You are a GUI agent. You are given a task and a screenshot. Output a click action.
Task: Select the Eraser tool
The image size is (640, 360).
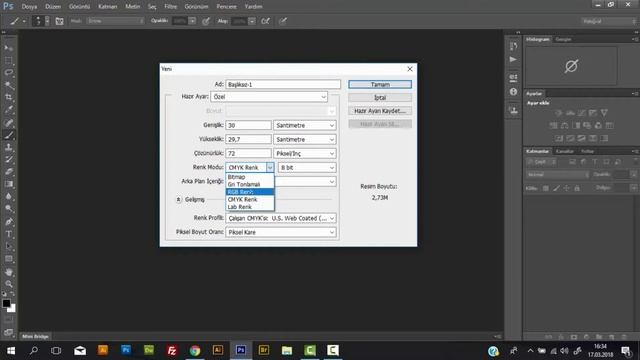9,171
